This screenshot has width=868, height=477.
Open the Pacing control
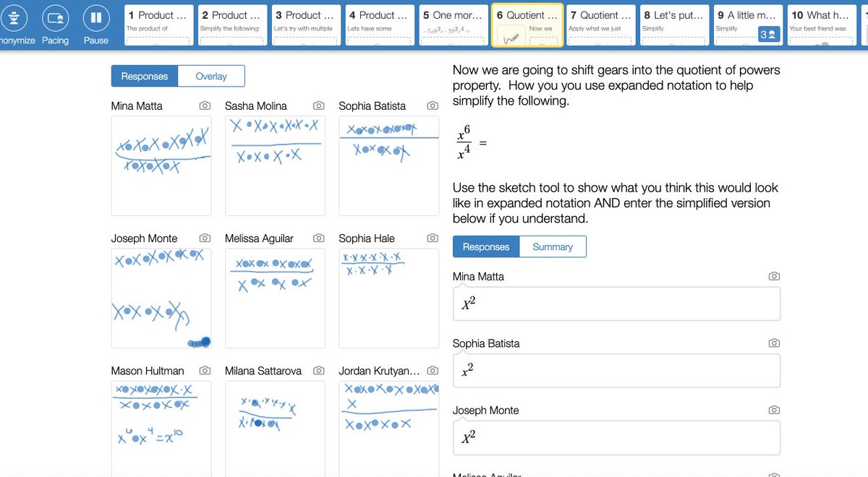point(55,17)
